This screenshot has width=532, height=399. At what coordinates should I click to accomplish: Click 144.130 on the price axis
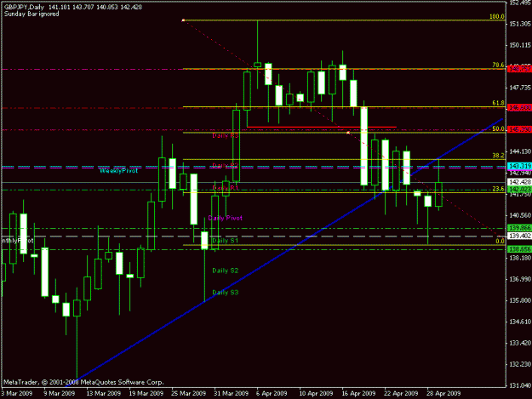(x=519, y=151)
